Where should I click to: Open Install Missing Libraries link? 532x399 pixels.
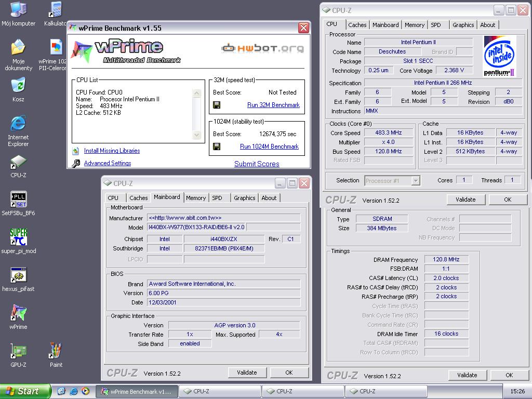(x=112, y=151)
